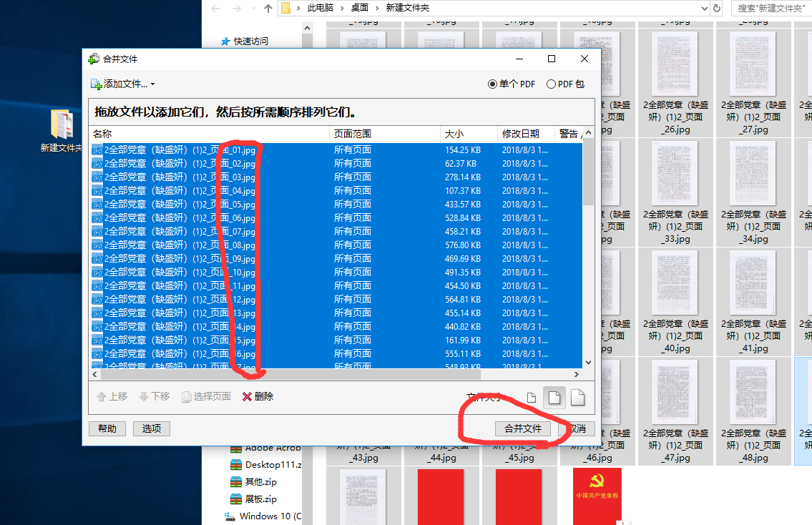Click the 名称 column header

(x=209, y=134)
